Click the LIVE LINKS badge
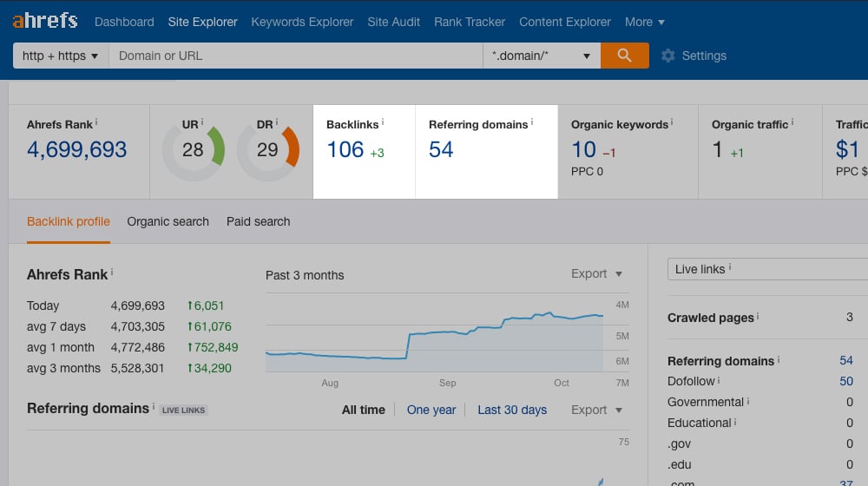This screenshot has width=868, height=486. 184,410
